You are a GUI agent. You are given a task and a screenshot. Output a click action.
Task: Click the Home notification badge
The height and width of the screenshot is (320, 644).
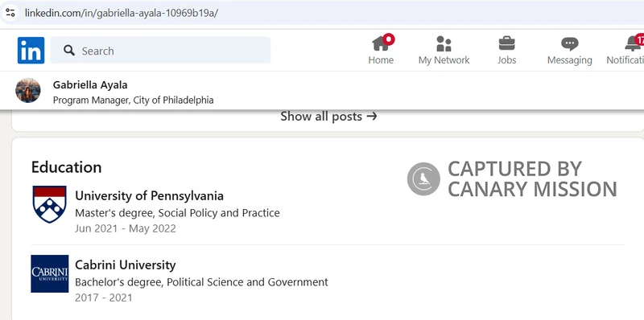click(x=389, y=39)
